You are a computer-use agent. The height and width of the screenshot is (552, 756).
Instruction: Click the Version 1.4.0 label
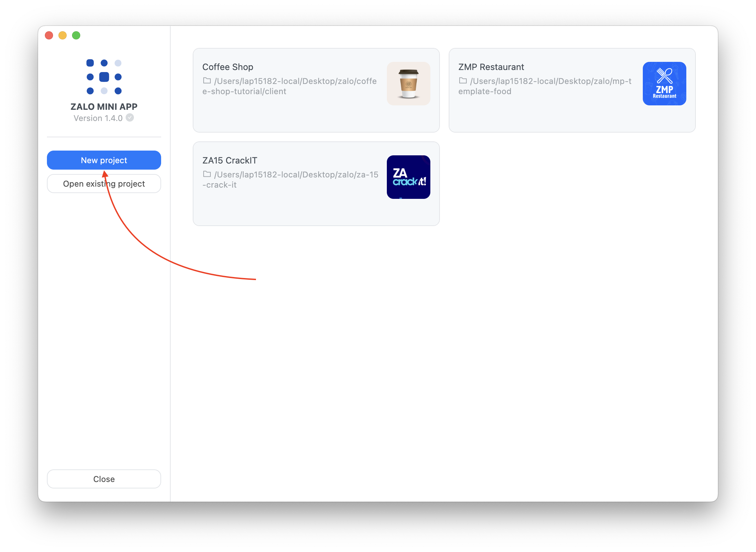(x=98, y=118)
